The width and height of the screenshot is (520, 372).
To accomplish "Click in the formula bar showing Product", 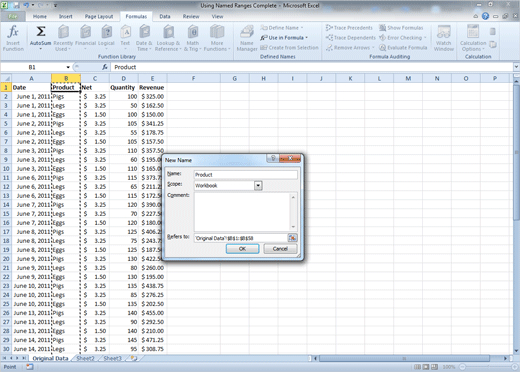I will coord(312,67).
